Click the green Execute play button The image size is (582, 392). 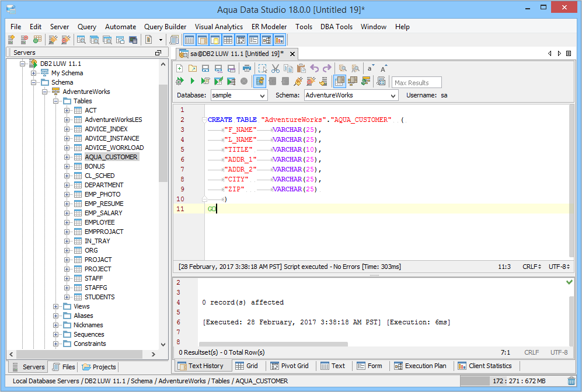(x=193, y=82)
